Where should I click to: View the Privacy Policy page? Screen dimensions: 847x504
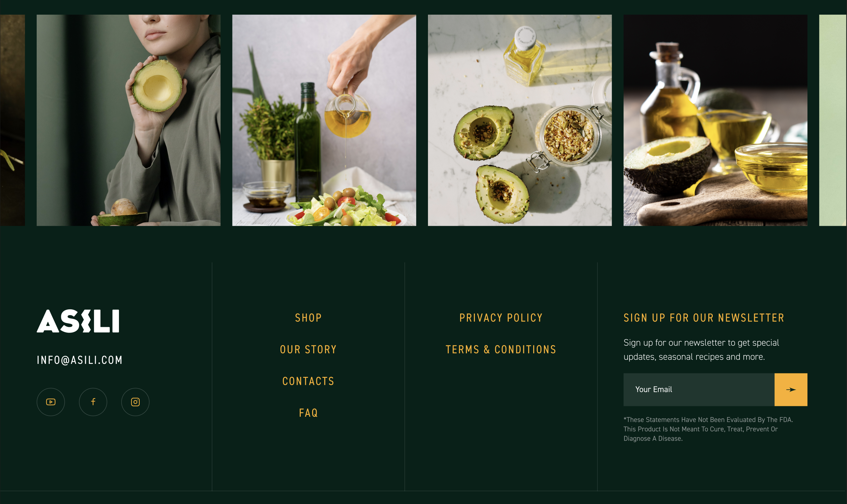click(501, 318)
